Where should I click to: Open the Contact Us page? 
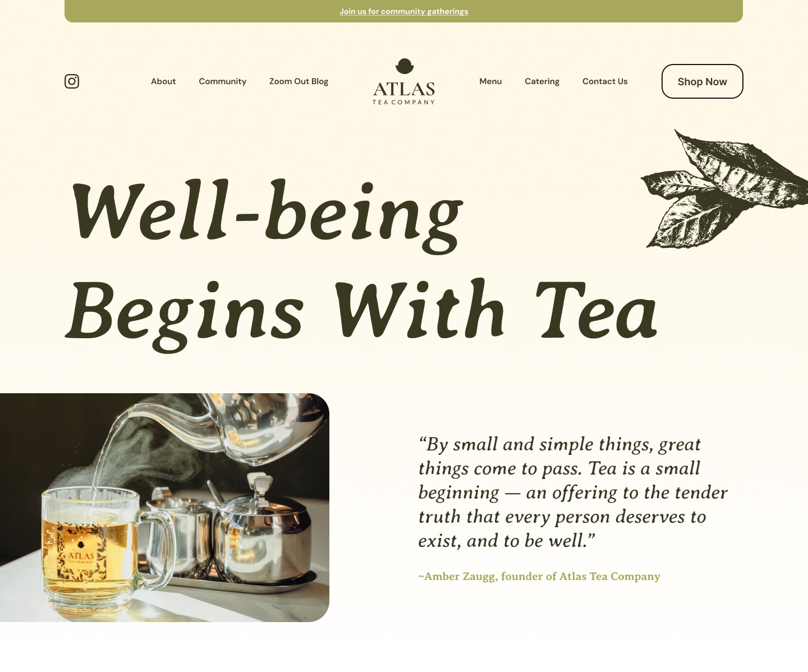click(605, 81)
